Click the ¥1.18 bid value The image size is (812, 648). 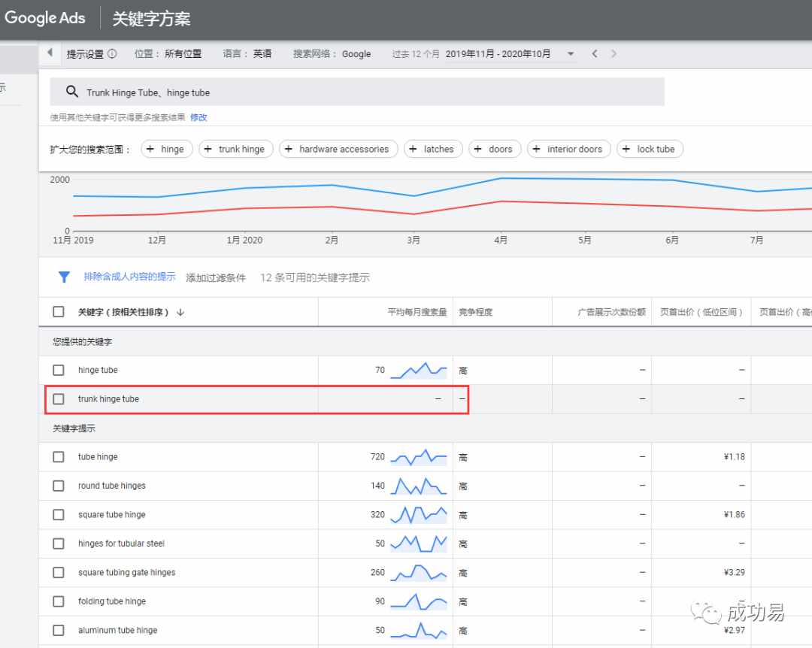point(735,457)
